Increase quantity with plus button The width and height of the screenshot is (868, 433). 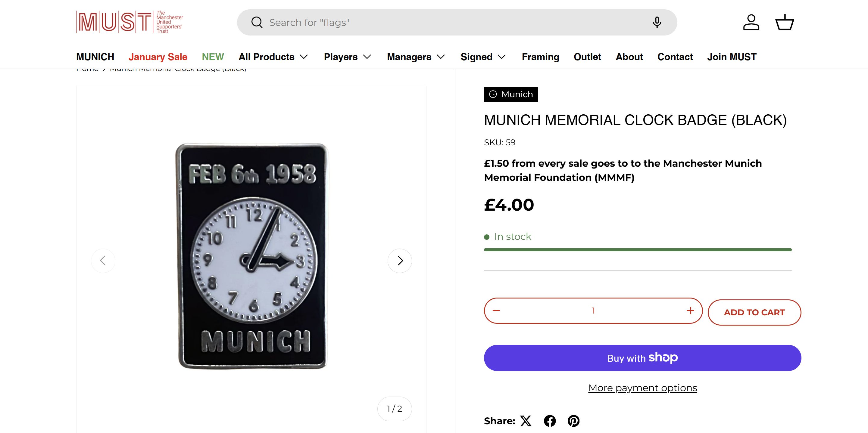690,311
